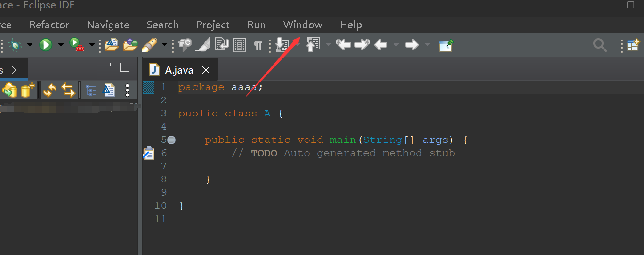Open the Refactor menu
Image resolution: width=644 pixels, height=255 pixels.
49,25
